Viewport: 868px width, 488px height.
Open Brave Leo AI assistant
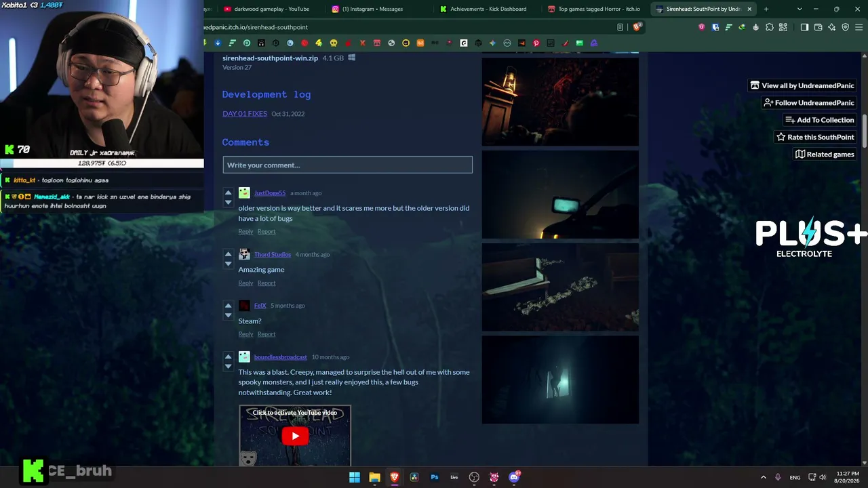[x=832, y=27]
